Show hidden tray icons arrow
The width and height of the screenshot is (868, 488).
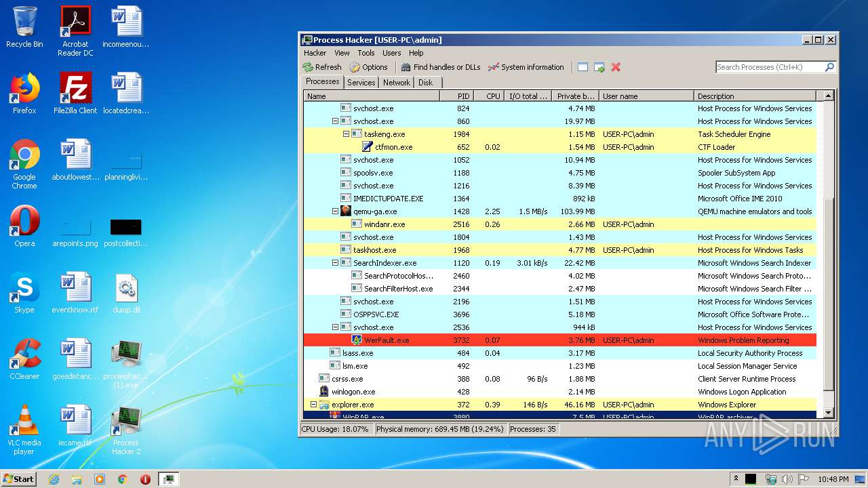click(736, 479)
